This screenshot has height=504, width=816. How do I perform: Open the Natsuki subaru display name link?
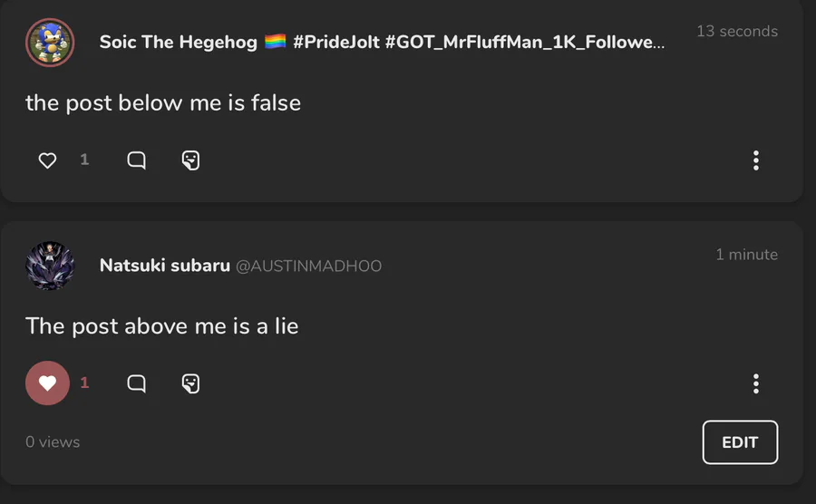coord(164,266)
